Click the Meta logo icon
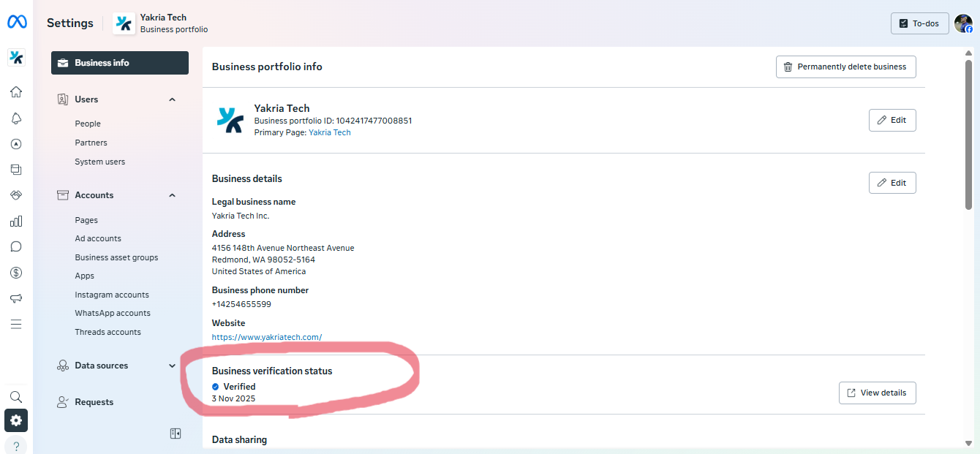 [x=17, y=23]
